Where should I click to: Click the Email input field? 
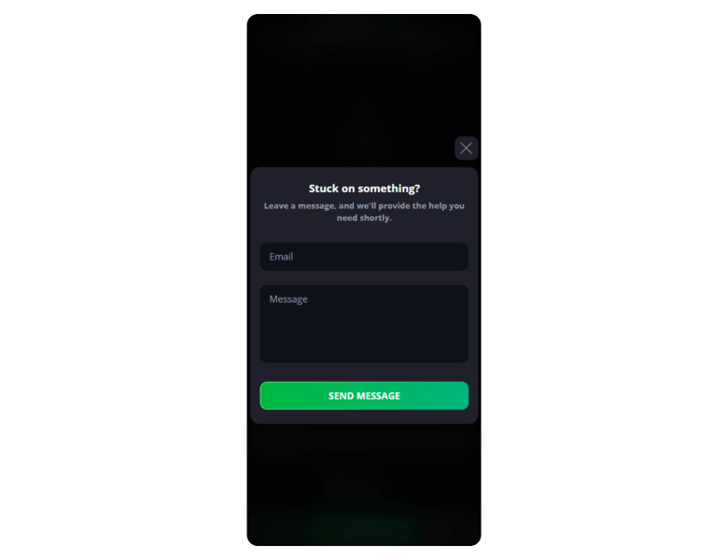click(x=364, y=257)
